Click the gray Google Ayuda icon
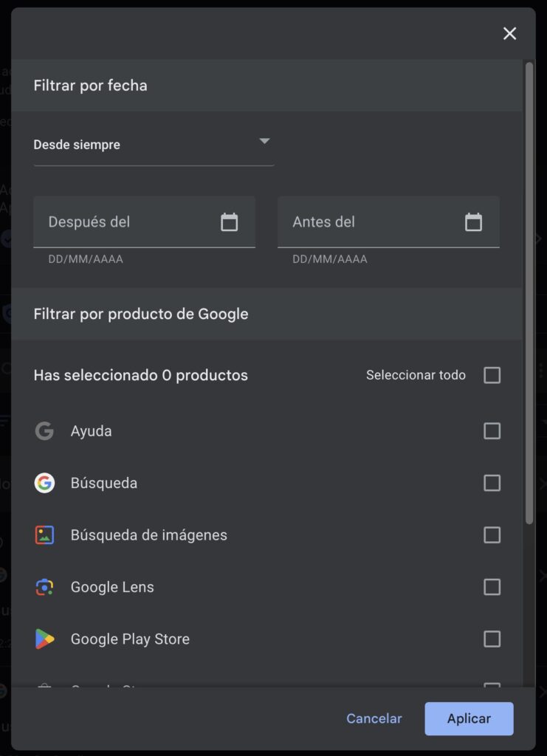 tap(44, 430)
